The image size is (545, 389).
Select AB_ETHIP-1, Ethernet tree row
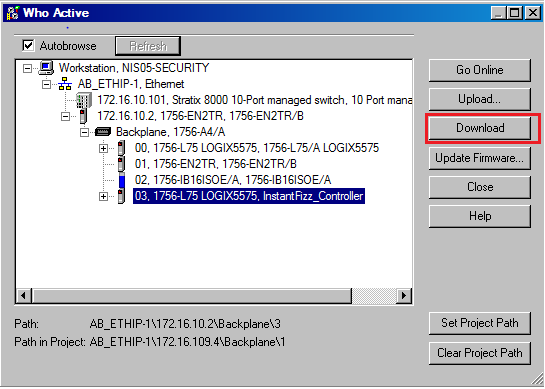click(131, 84)
